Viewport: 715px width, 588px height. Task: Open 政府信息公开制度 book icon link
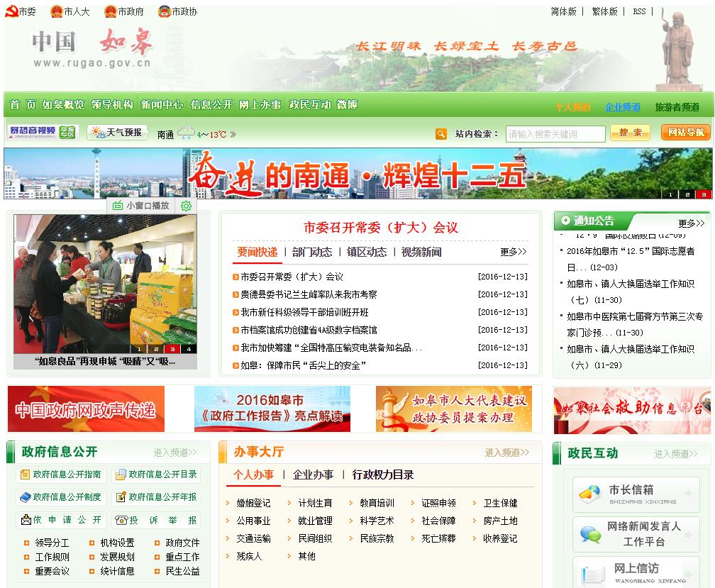click(x=61, y=497)
